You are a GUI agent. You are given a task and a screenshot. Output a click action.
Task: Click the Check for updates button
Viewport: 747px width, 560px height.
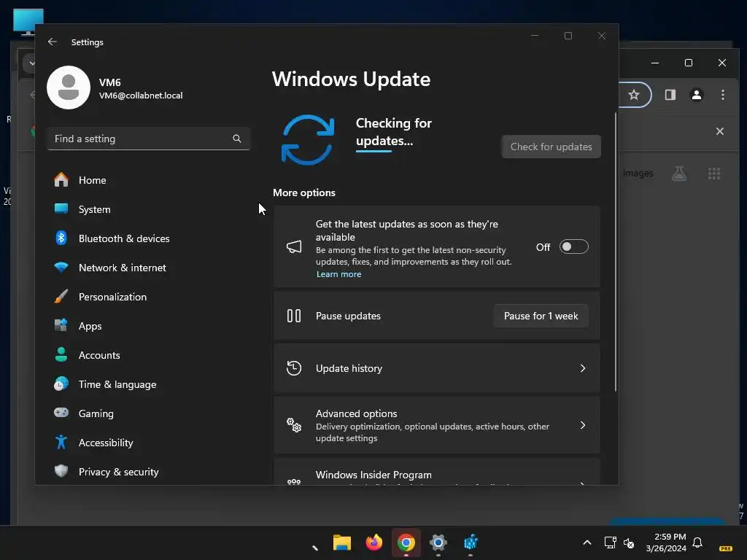click(x=551, y=147)
